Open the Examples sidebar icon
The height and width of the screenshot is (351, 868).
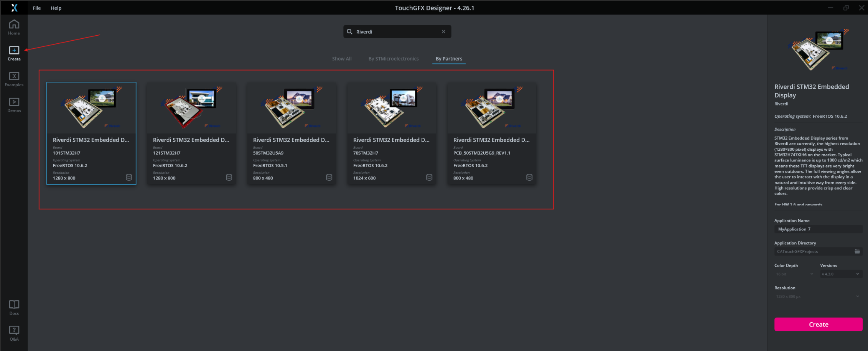tap(14, 79)
